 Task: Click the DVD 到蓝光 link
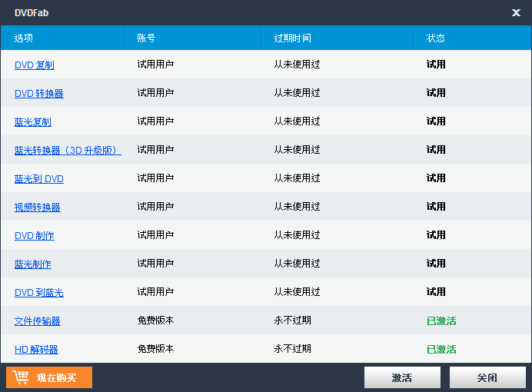pyautogui.click(x=39, y=293)
